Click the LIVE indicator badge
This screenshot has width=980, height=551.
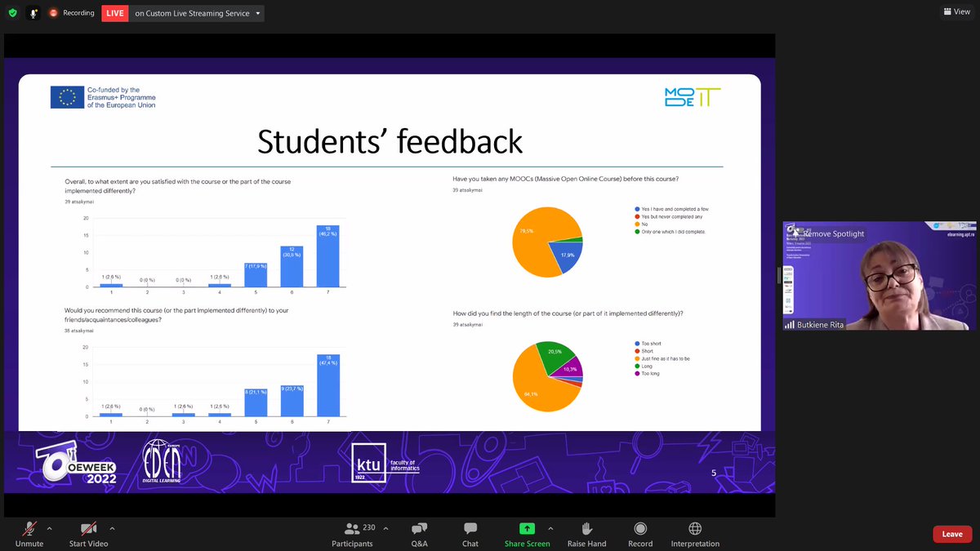click(114, 13)
